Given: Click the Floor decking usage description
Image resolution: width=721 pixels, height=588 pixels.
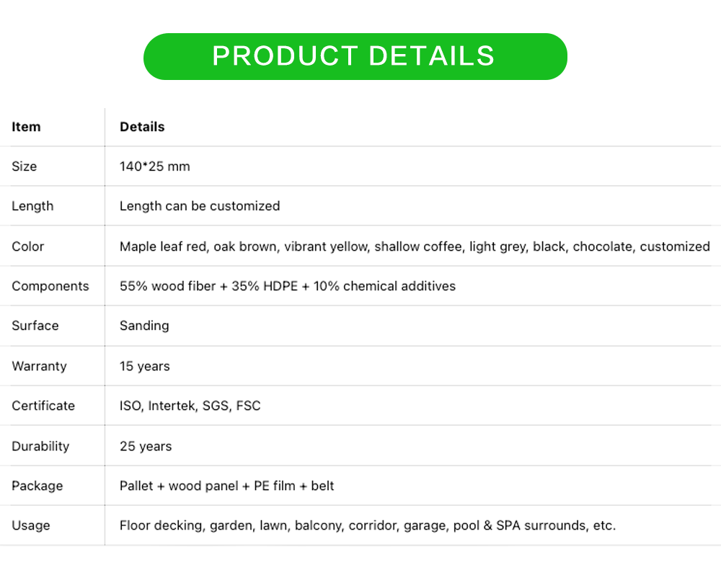Looking at the screenshot, I should pos(368,525).
